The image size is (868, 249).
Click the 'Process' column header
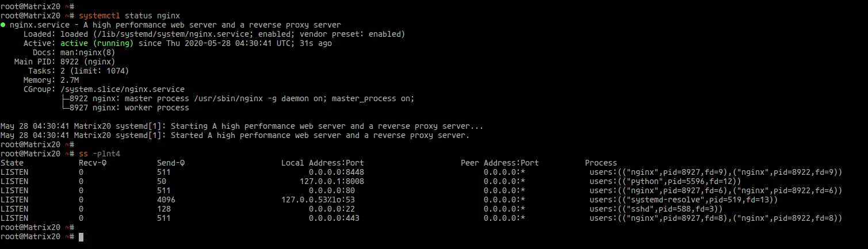601,163
